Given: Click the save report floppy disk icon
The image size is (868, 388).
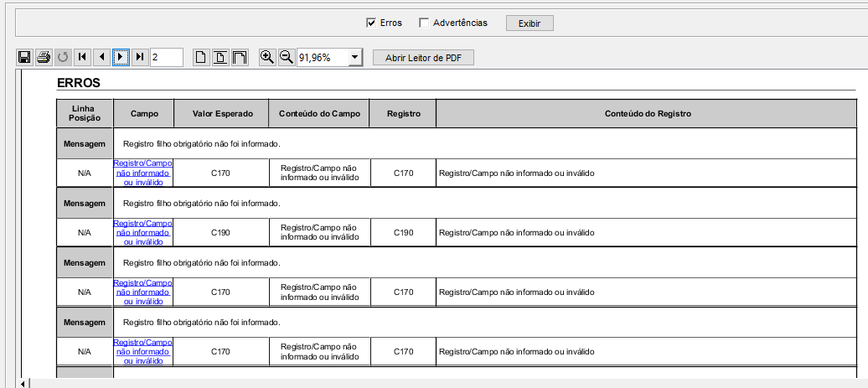Looking at the screenshot, I should click(x=24, y=57).
